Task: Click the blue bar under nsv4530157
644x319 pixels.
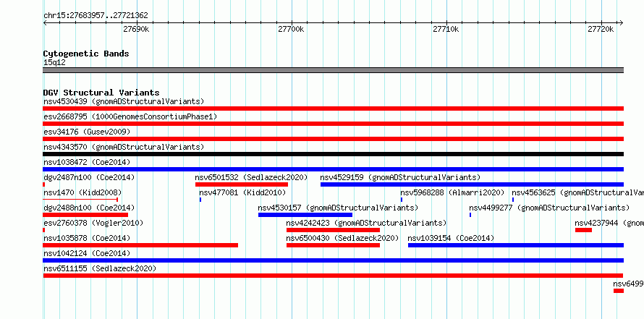Action: [305, 215]
